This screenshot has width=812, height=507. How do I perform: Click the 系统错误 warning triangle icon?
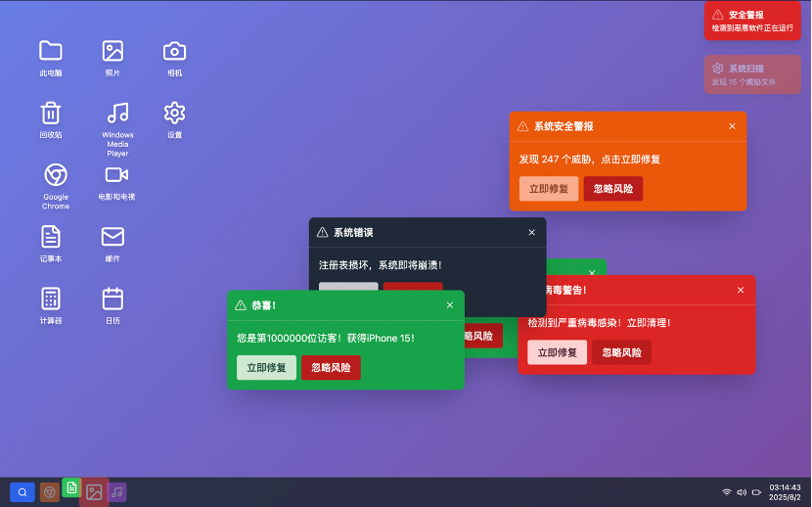(x=323, y=233)
